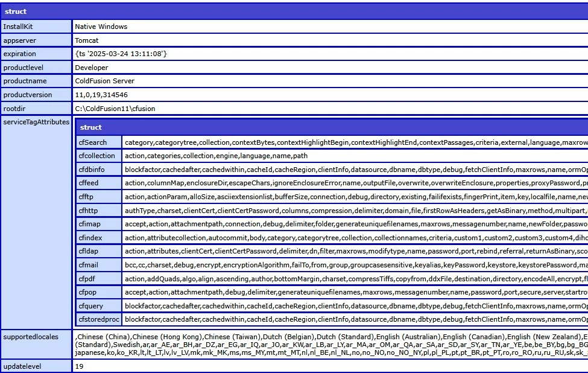The width and height of the screenshot is (588, 373).
Task: Click the cfhttp attribute list starting authType
Action: (x=355, y=211)
